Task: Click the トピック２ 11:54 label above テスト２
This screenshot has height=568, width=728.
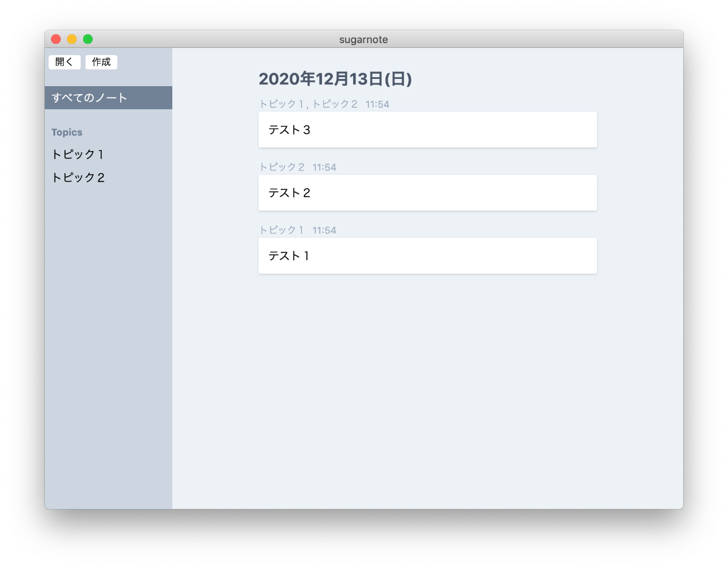Action: point(297,167)
